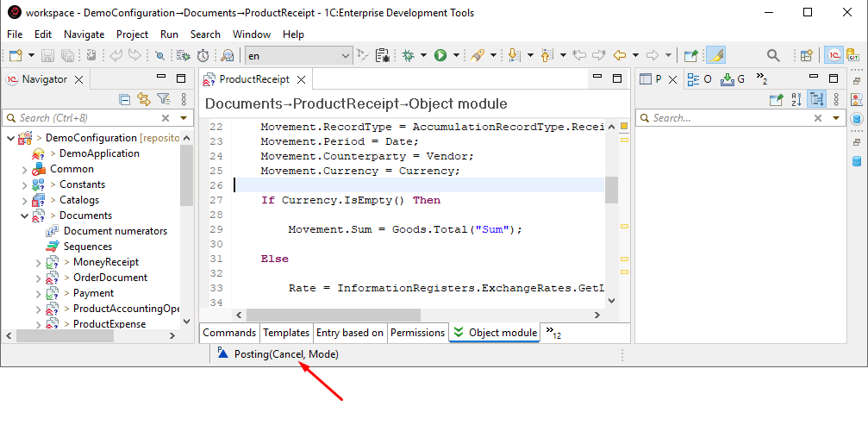Sort properties alphabetically with A-Z icon
This screenshot has height=425, width=868.
[x=796, y=99]
